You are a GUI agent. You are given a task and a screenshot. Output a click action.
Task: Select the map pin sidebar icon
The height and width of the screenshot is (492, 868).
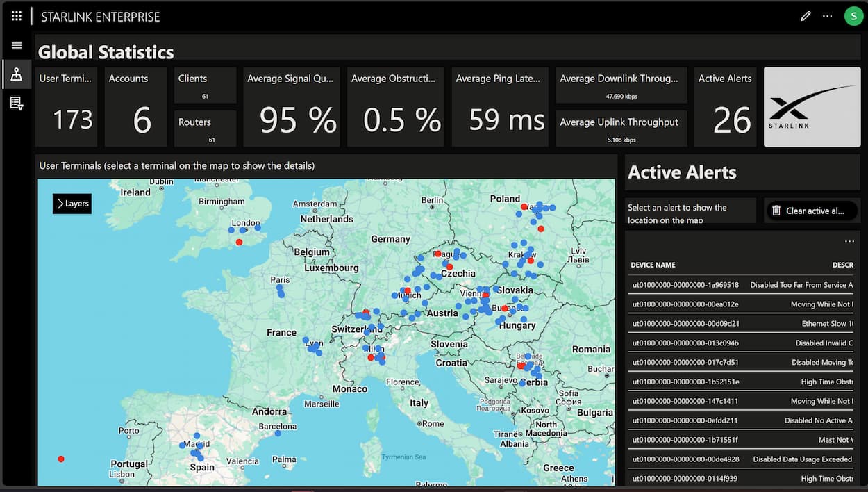pos(17,74)
